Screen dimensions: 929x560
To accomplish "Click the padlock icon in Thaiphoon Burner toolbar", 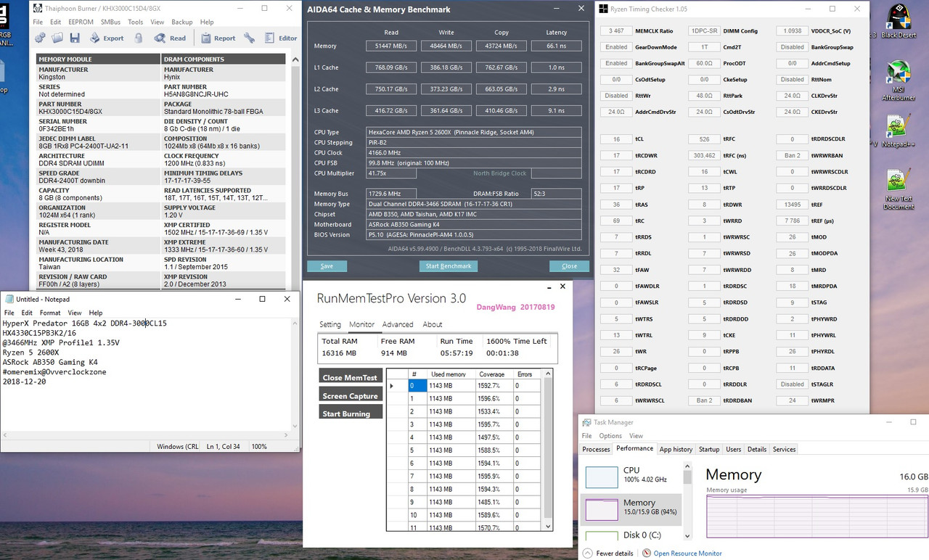I will [139, 38].
